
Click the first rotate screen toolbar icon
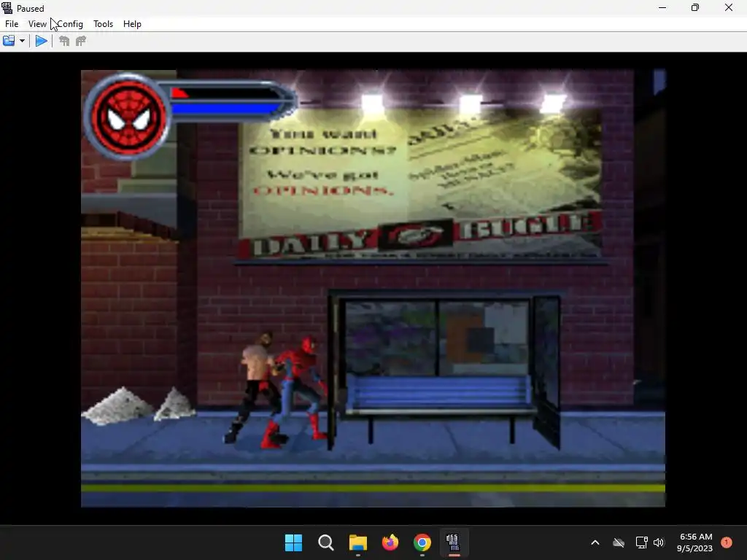64,41
